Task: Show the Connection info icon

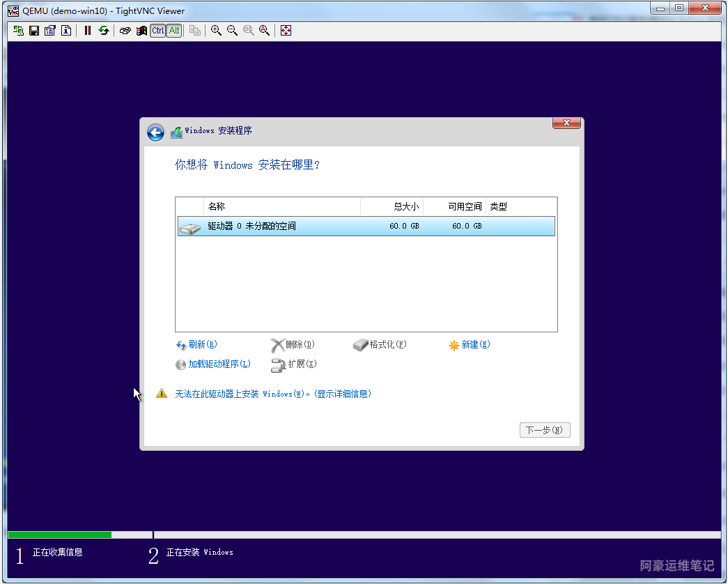Action: pos(66,31)
